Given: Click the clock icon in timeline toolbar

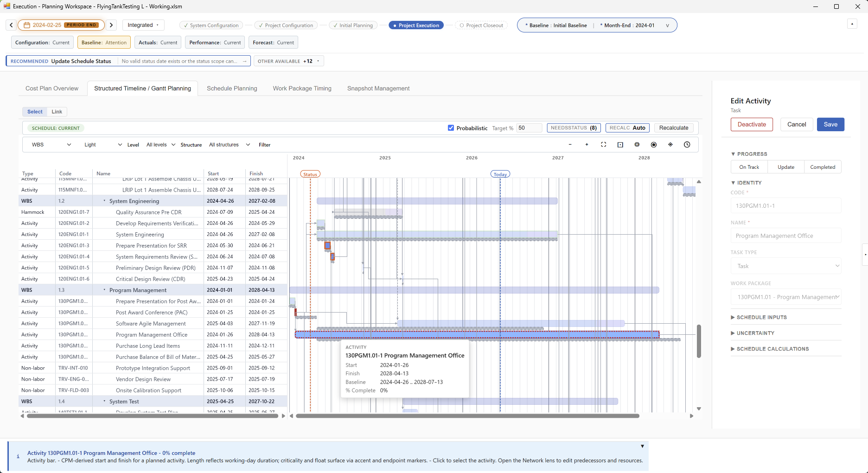Looking at the screenshot, I should (687, 145).
